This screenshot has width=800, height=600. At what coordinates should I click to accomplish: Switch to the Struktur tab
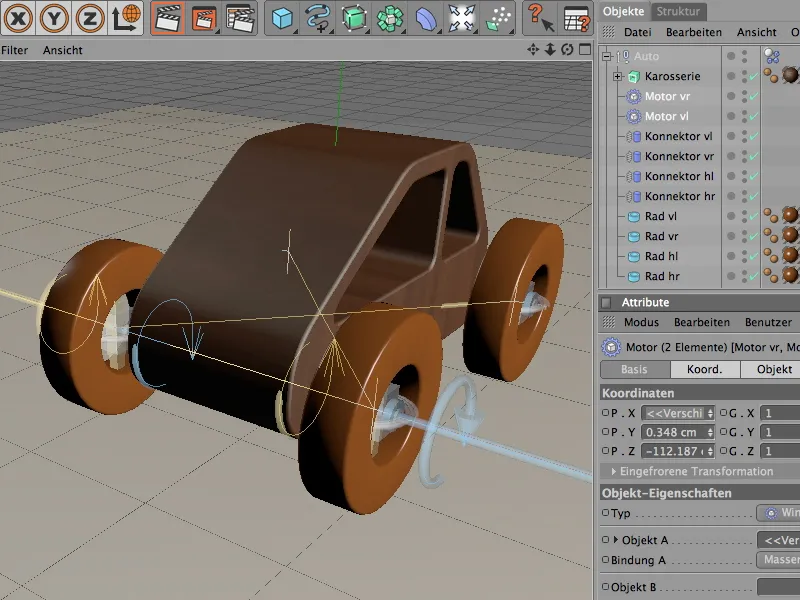click(679, 11)
